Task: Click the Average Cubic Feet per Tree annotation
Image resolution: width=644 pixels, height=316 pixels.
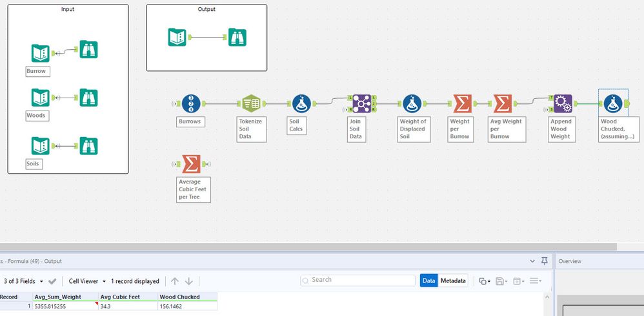Action: pos(194,190)
